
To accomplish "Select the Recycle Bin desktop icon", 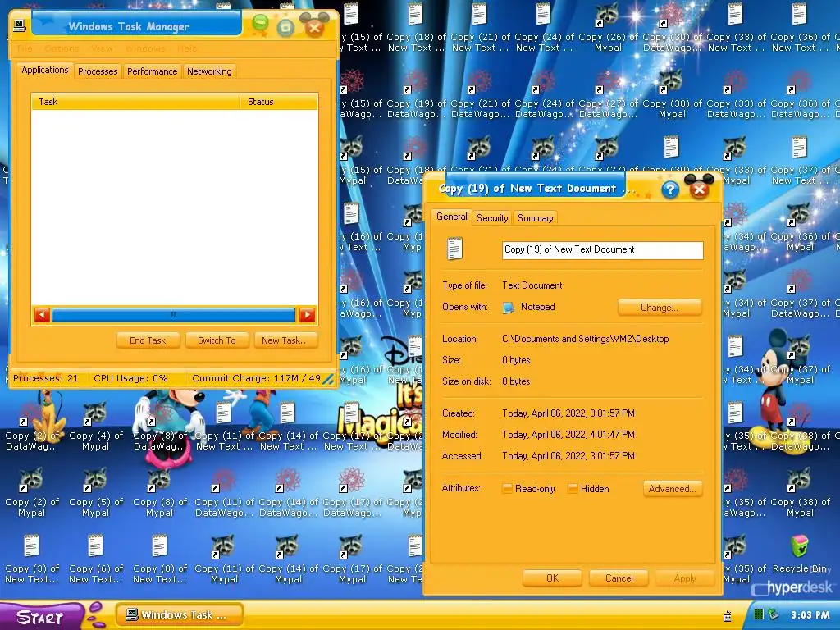I will click(x=799, y=546).
